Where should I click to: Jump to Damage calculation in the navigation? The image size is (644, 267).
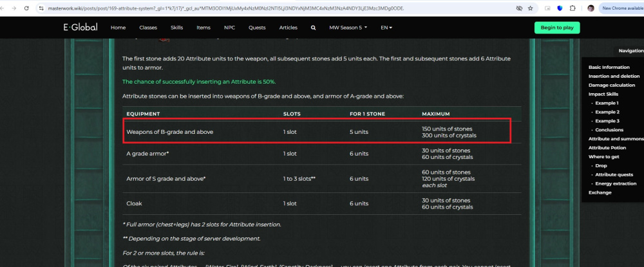[611, 85]
